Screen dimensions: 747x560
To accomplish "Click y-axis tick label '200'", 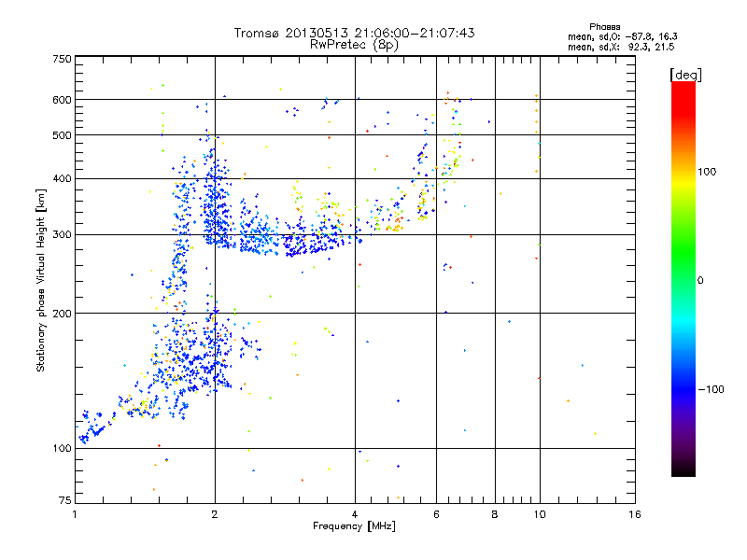I will click(62, 314).
